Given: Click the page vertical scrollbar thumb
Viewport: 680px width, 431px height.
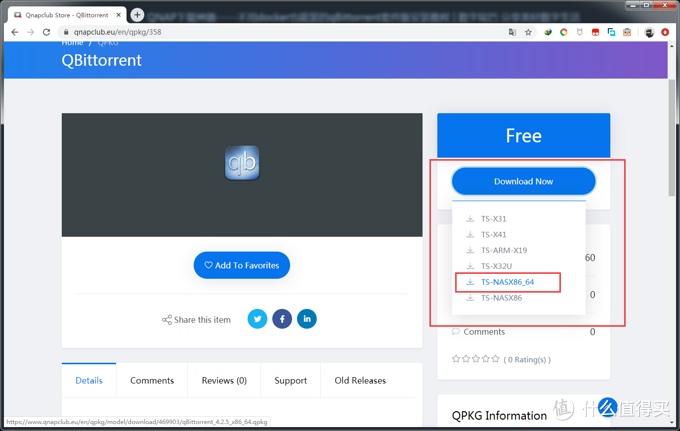Looking at the screenshot, I should (672, 137).
